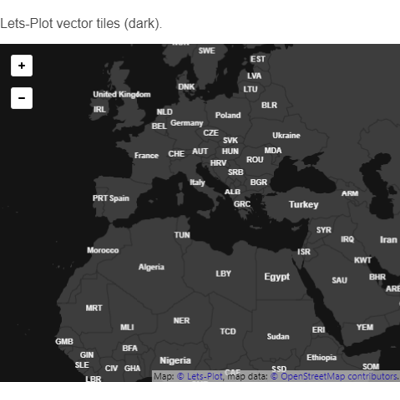Click the ARM label on the map
Screen dimensions: 400x400
tap(350, 193)
